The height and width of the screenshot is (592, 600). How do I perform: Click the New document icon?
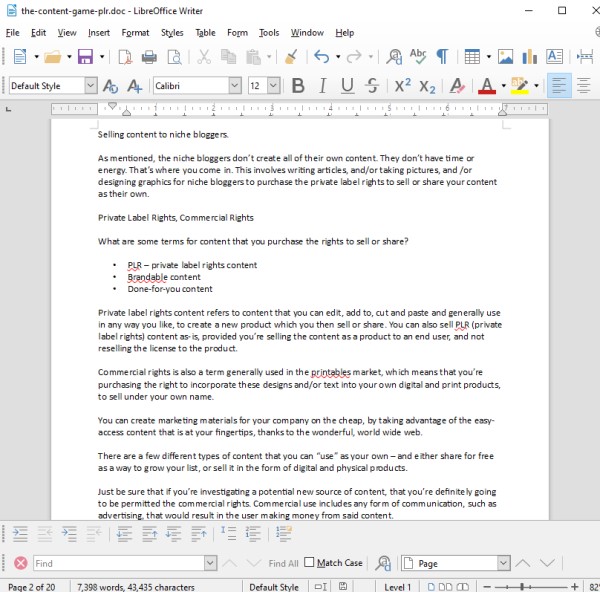[20, 57]
